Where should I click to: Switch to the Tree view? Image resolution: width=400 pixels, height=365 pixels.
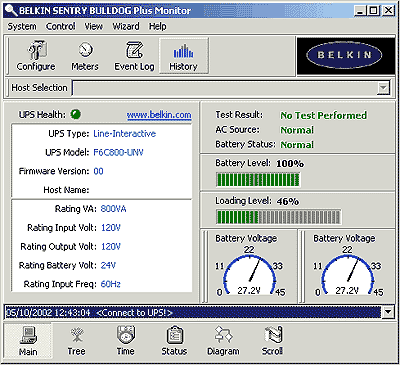[76, 341]
